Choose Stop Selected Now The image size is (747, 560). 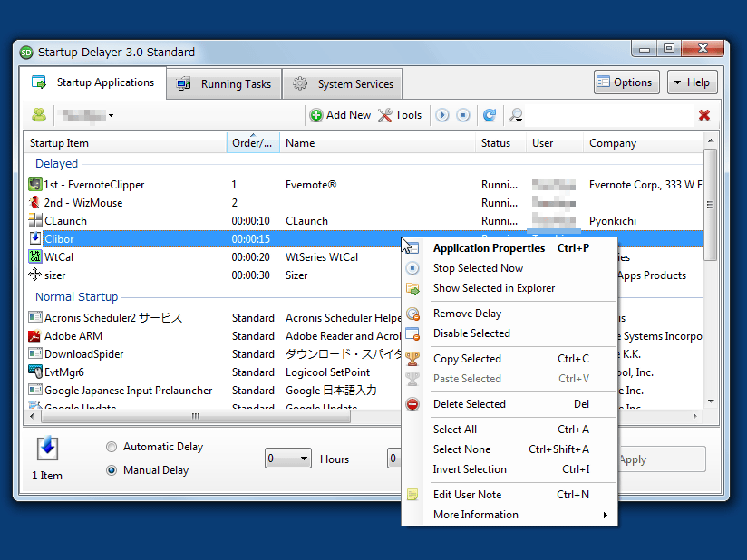click(510, 268)
